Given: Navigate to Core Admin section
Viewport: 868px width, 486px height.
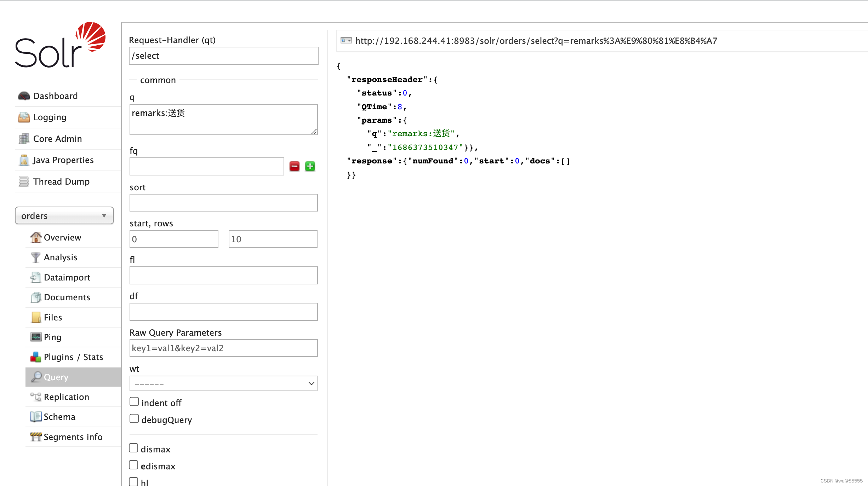Looking at the screenshot, I should click(57, 139).
